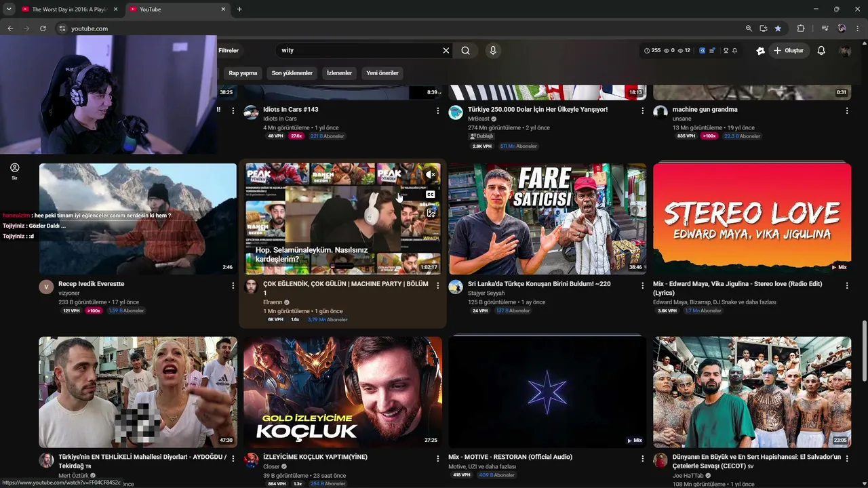Open the Chrome media control icon

825,28
